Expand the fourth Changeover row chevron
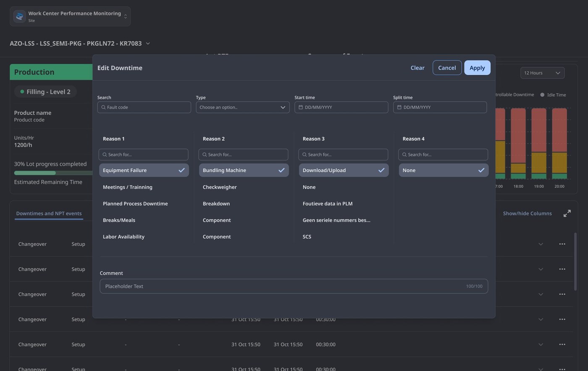588x371 pixels. [x=541, y=319]
